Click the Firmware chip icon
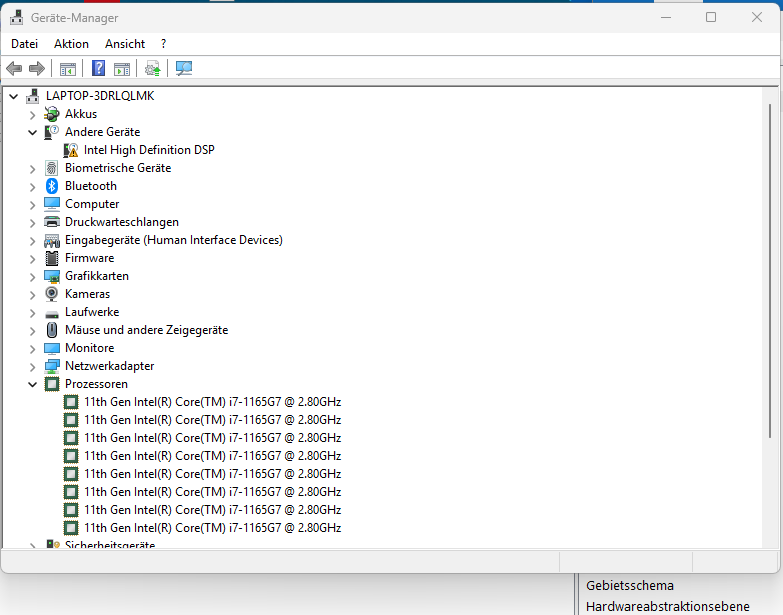 [51, 258]
